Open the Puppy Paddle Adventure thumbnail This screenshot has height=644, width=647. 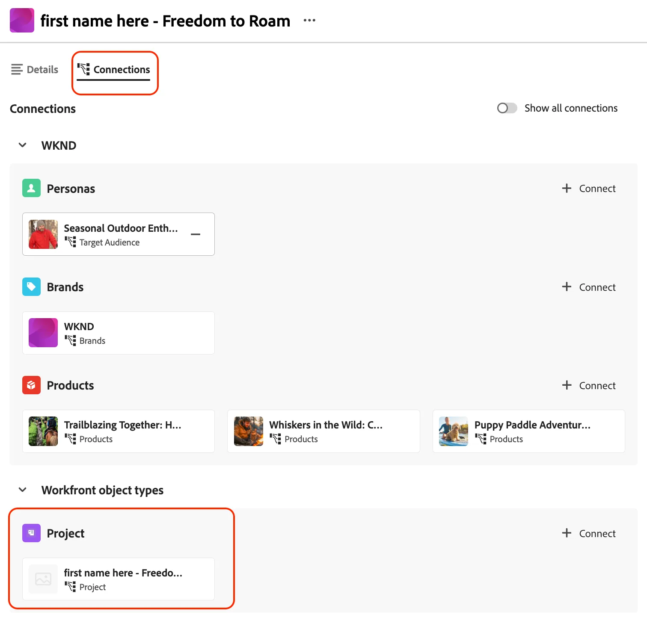tap(454, 431)
